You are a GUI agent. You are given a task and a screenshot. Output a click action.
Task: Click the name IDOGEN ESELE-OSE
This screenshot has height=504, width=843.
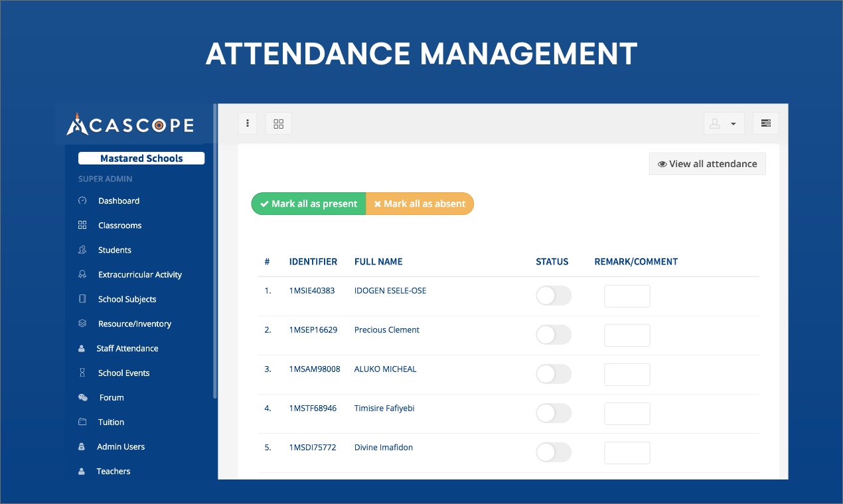390,290
